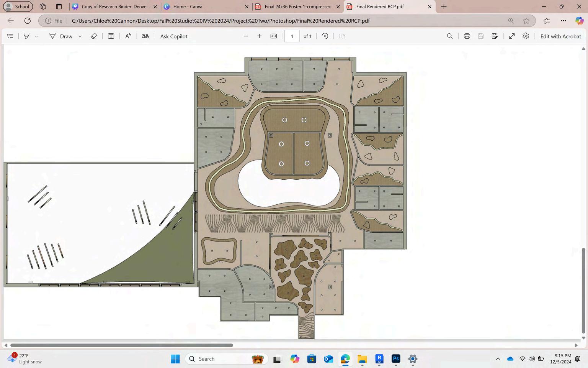Start Read aloud for the PDF
Viewport: 588px width, 368px height.
click(x=128, y=36)
